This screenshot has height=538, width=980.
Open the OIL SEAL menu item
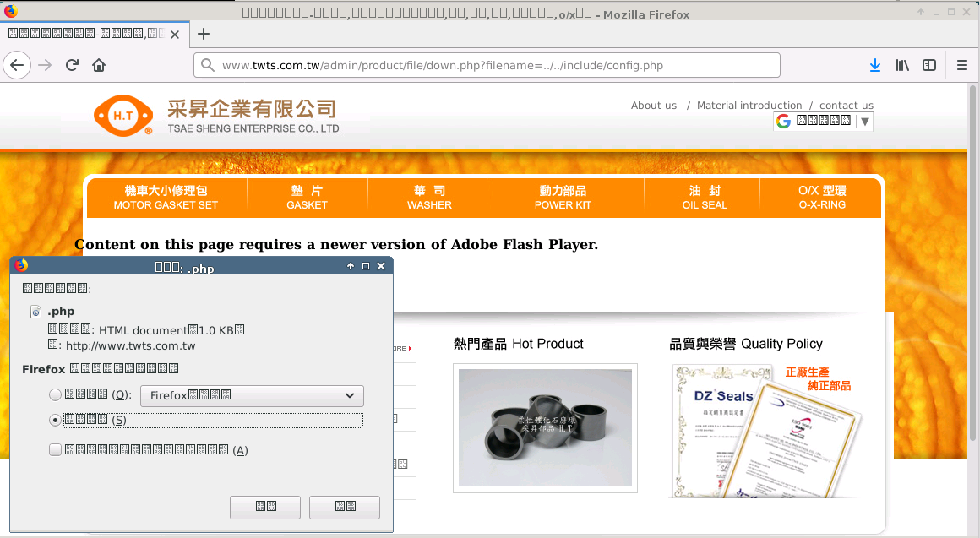coord(705,198)
